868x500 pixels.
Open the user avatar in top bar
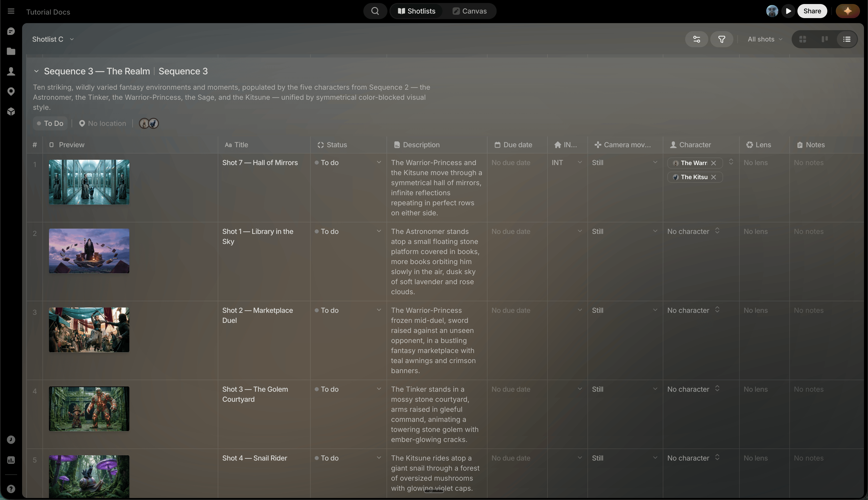(772, 11)
